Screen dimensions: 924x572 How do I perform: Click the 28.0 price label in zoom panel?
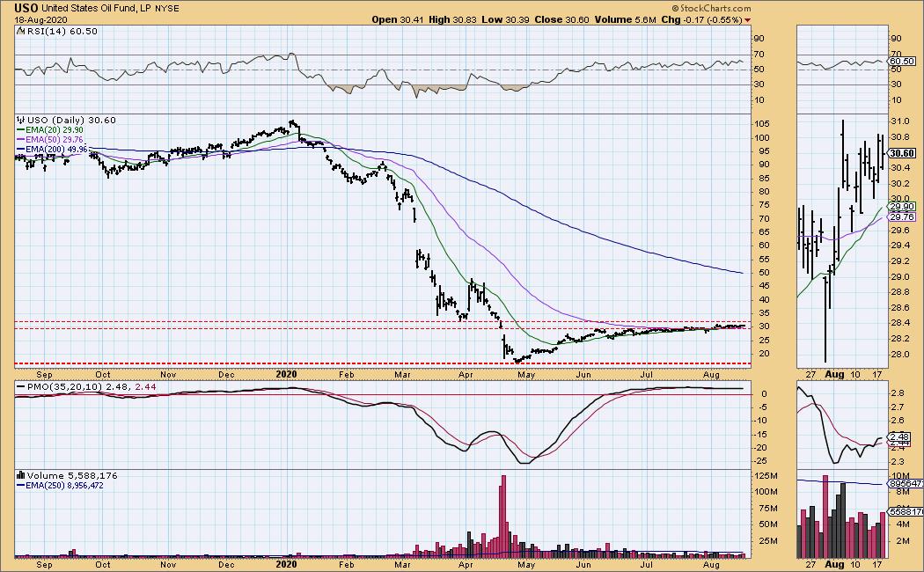click(x=899, y=355)
